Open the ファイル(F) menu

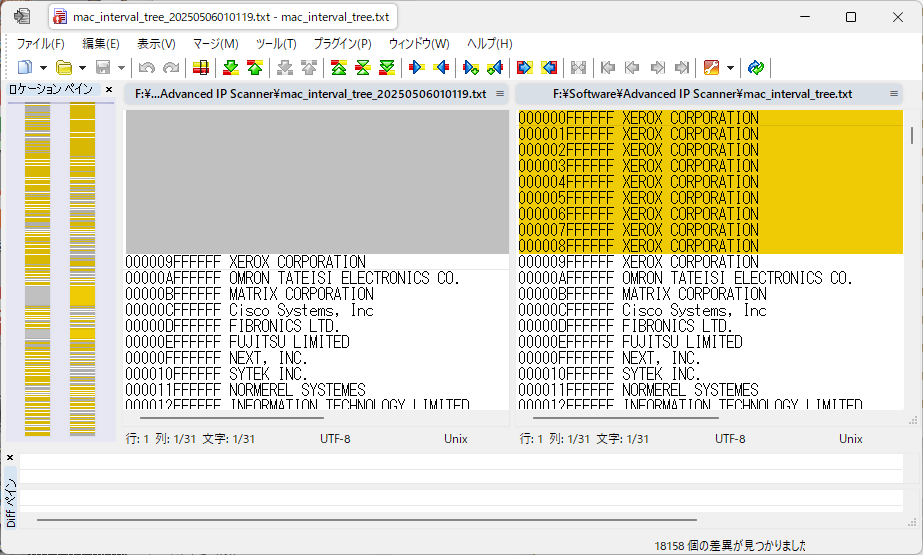pos(40,44)
